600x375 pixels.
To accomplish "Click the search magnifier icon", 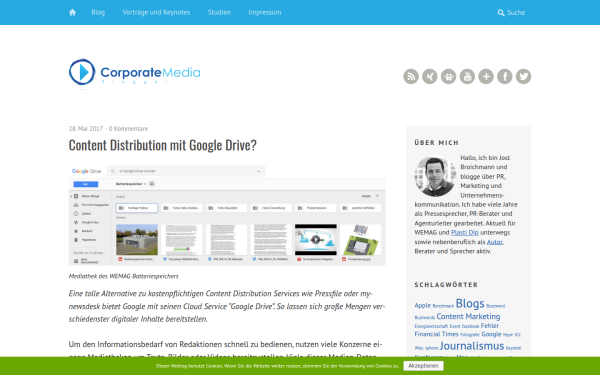I will [501, 13].
